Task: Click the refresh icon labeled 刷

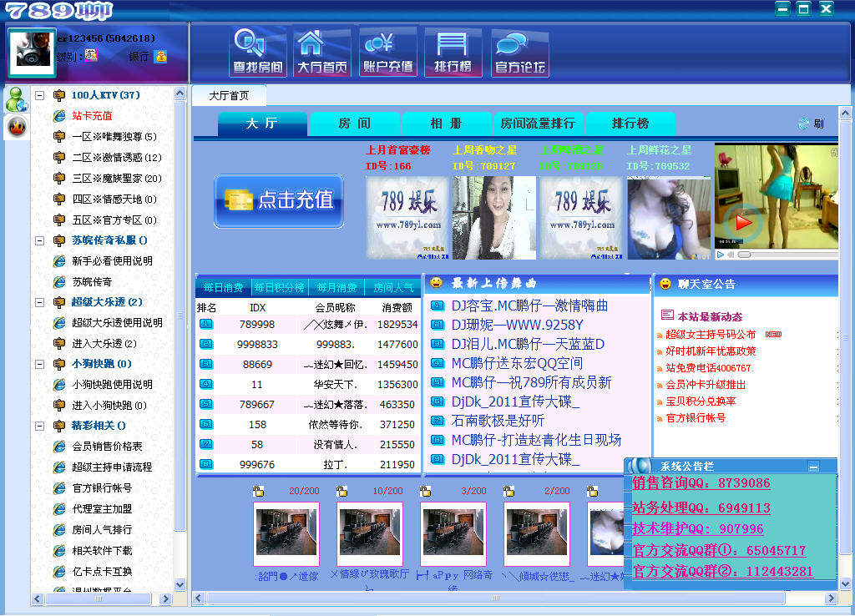Action: [x=811, y=124]
